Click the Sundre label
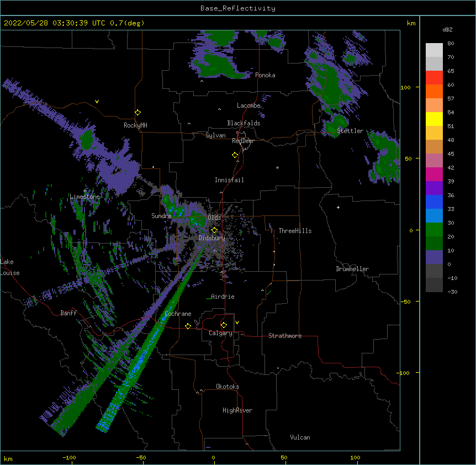 click(161, 216)
